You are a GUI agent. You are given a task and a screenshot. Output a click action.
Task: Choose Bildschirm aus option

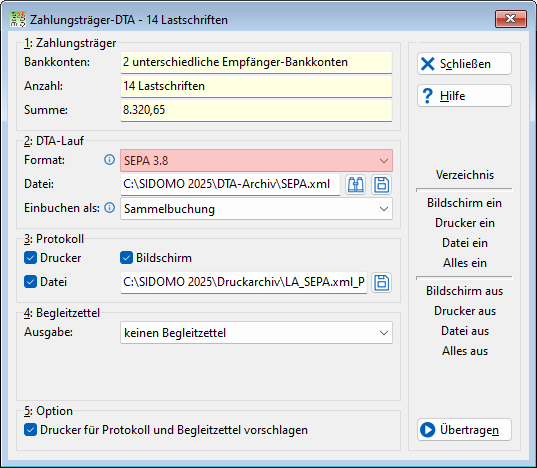pos(465,291)
